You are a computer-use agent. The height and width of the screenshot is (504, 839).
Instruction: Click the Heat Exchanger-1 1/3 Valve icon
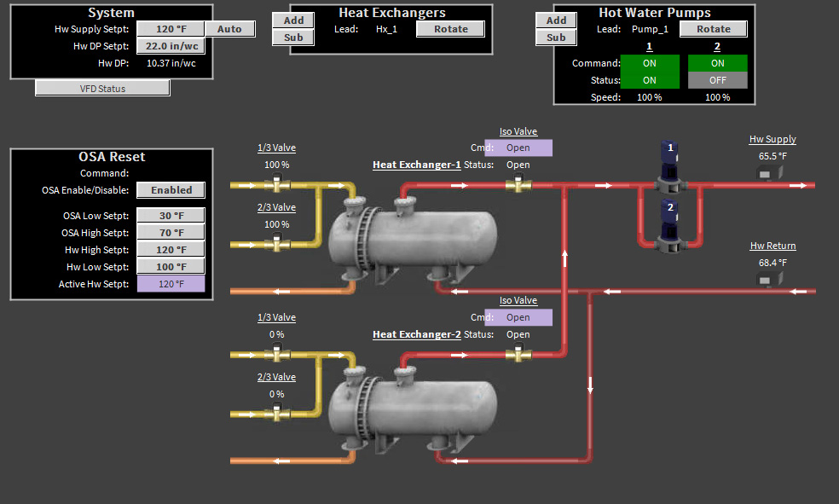(x=276, y=183)
